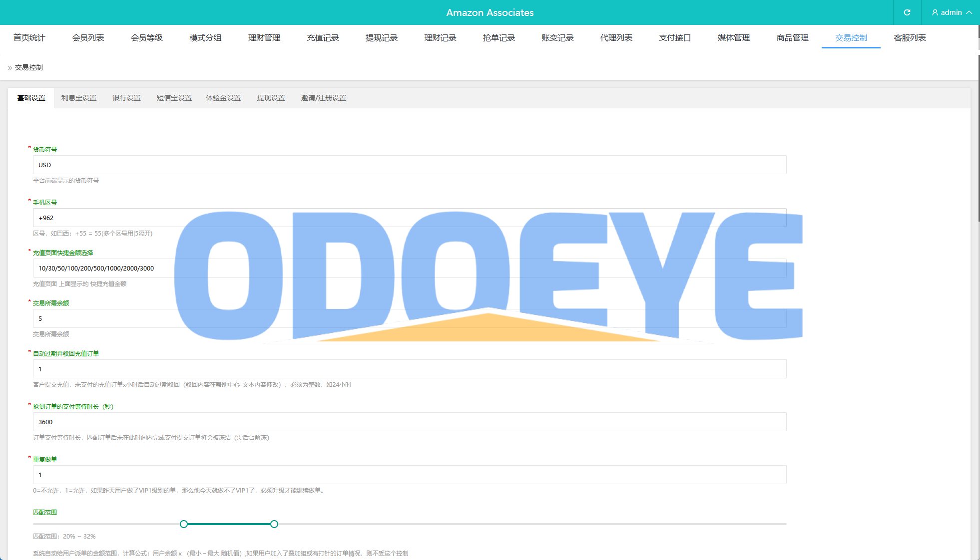
Task: Expand the admin dropdown chevron
Action: pyautogui.click(x=969, y=12)
